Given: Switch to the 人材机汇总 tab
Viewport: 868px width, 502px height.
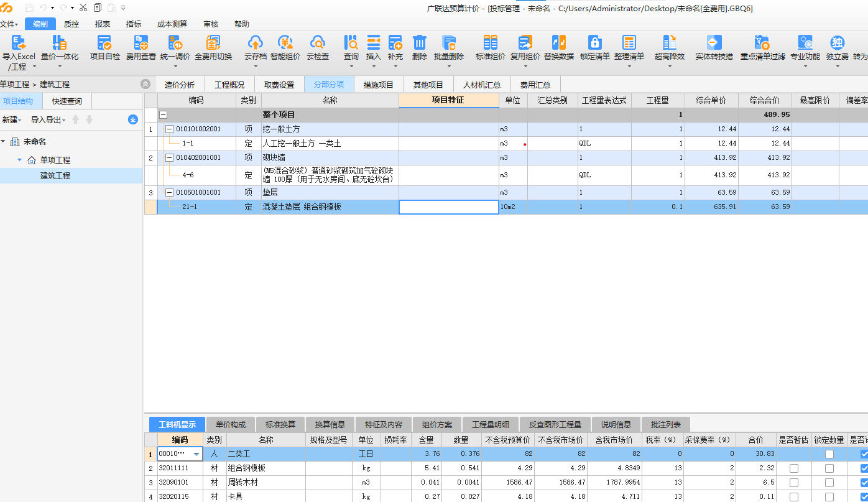Looking at the screenshot, I should pos(482,85).
